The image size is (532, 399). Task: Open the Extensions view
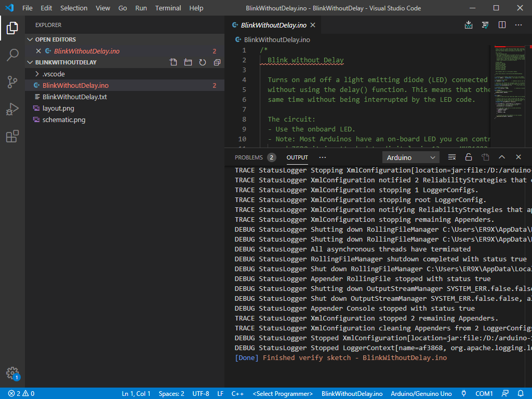[x=12, y=136]
